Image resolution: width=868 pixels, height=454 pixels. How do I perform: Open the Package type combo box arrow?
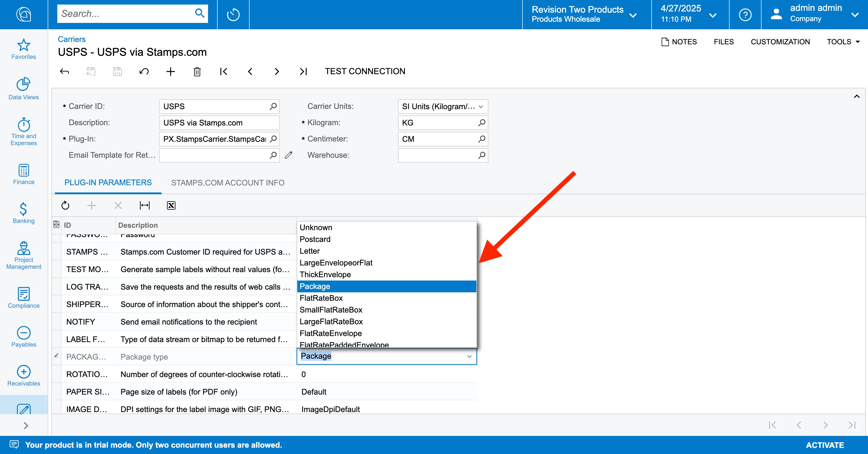[469, 356]
